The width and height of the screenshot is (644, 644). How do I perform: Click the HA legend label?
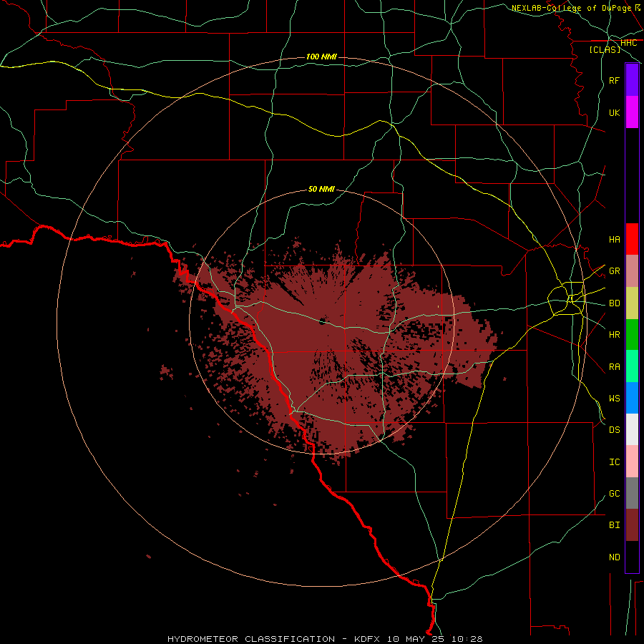[615, 240]
